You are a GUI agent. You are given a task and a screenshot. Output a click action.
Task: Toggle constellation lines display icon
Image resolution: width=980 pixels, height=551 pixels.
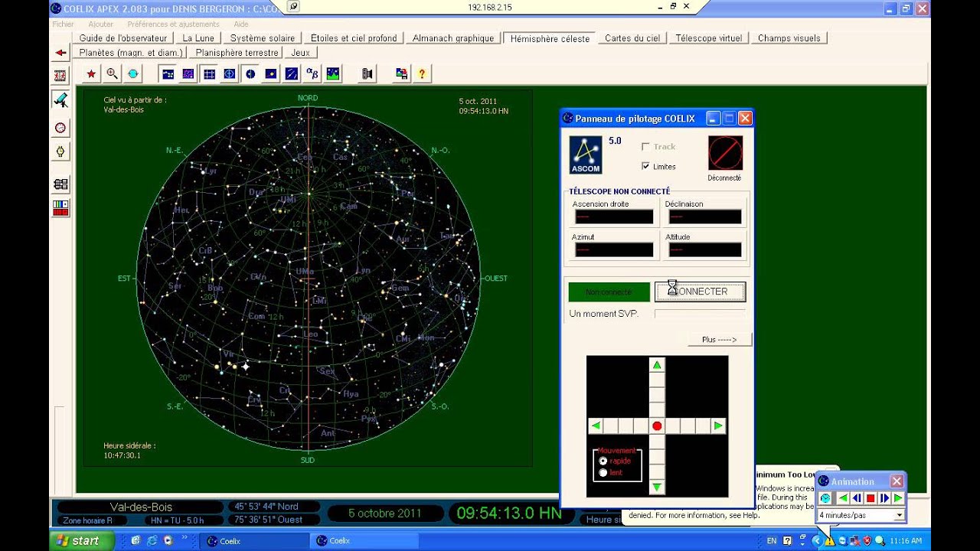coord(167,73)
